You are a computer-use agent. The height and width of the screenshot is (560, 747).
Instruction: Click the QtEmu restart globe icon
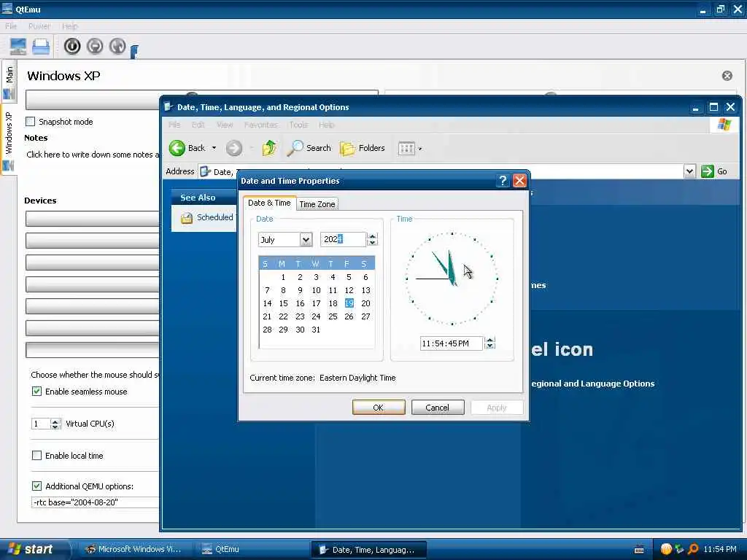[x=117, y=46]
